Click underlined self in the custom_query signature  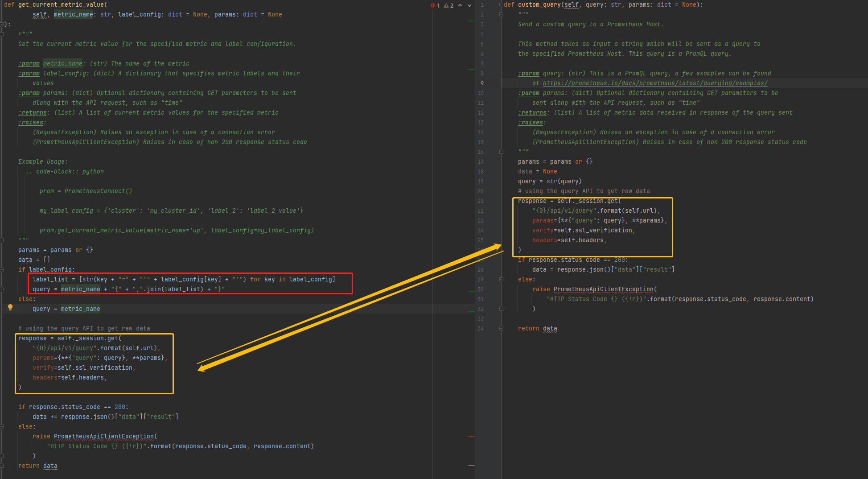click(571, 4)
